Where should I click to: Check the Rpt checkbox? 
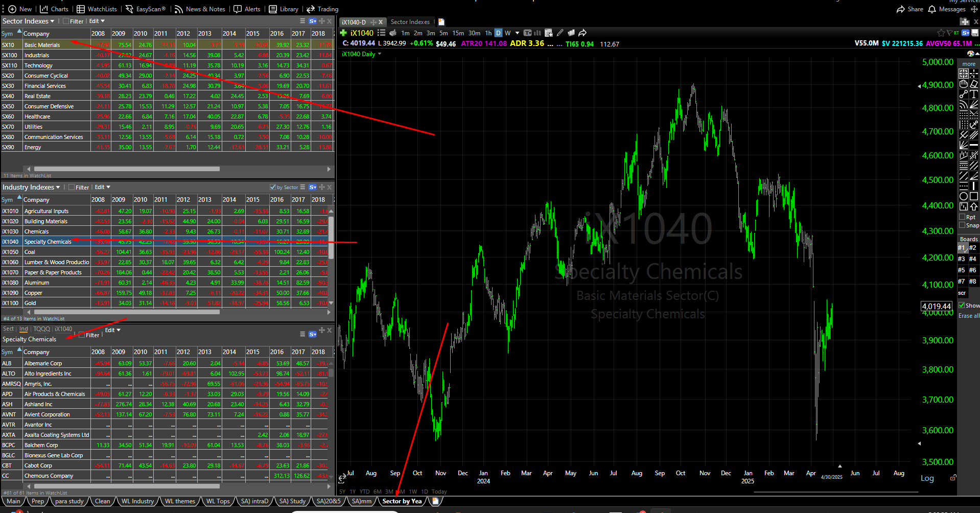pyautogui.click(x=963, y=217)
